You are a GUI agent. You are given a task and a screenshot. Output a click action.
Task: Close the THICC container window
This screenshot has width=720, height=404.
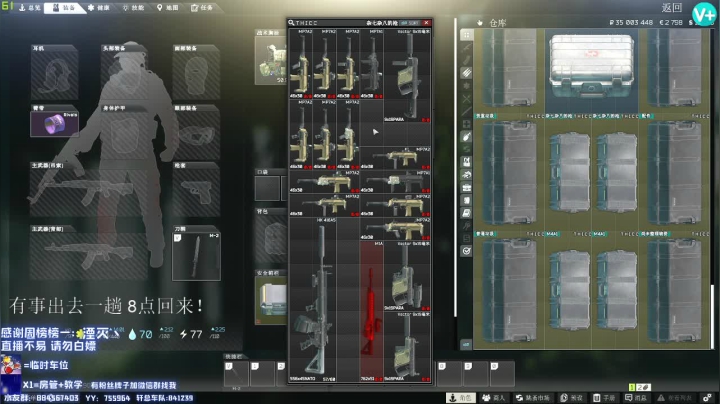pyautogui.click(x=427, y=22)
